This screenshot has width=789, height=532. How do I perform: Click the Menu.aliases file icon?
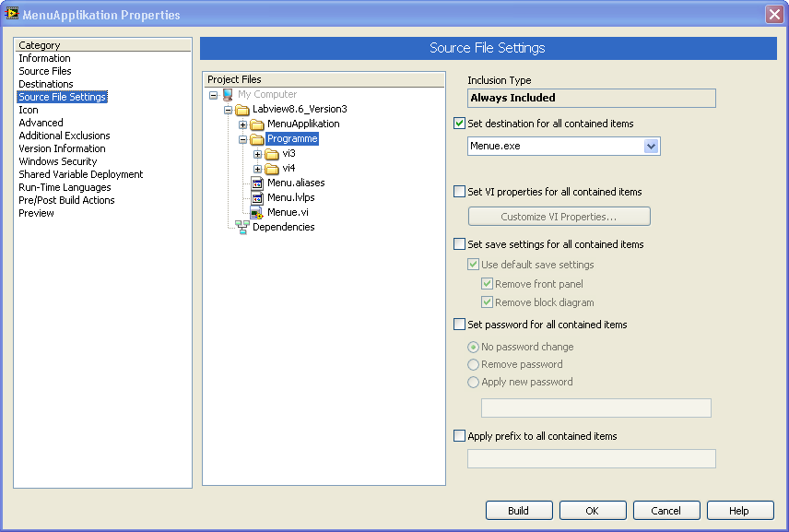(x=257, y=183)
